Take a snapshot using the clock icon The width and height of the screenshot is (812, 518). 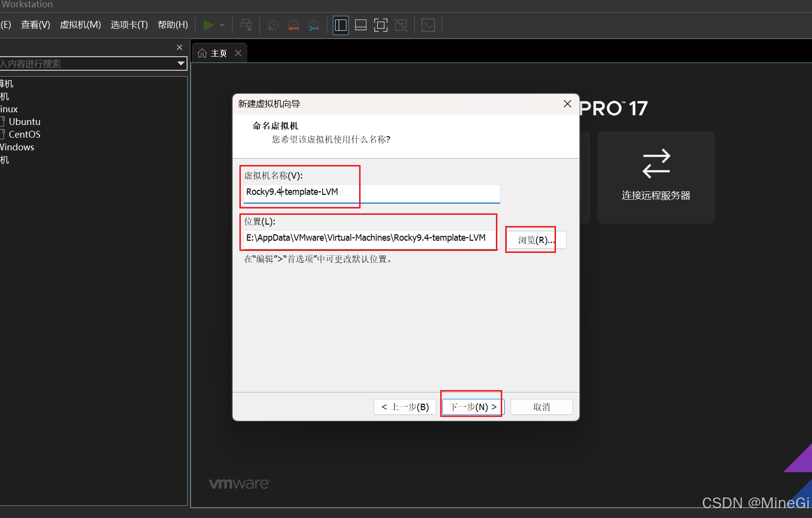[273, 25]
